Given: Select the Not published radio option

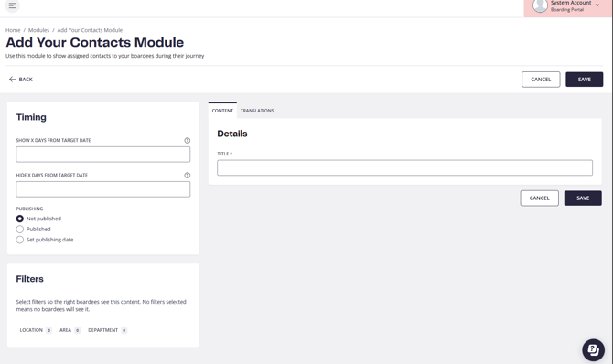Looking at the screenshot, I should coord(19,219).
